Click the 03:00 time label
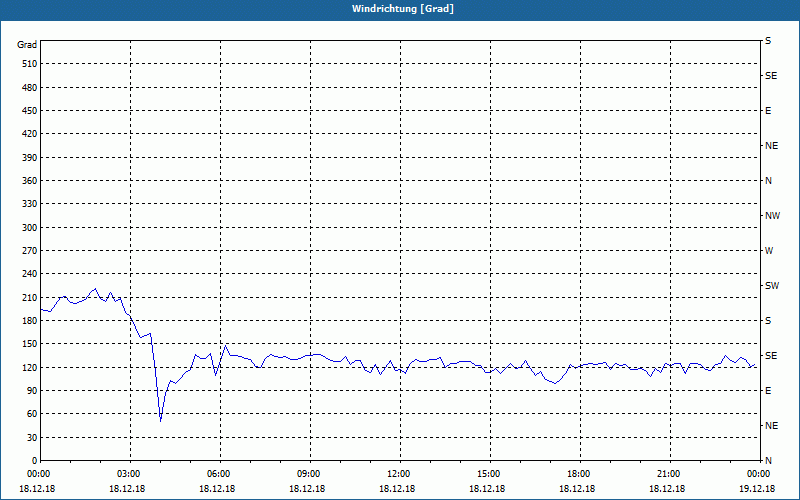The width and height of the screenshot is (800, 500). [129, 474]
